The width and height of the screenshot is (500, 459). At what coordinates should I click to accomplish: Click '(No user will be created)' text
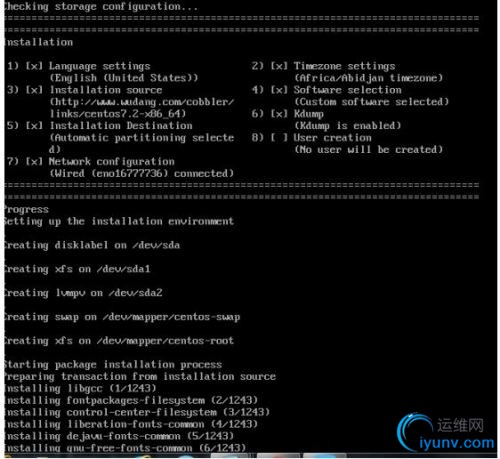click(x=369, y=150)
